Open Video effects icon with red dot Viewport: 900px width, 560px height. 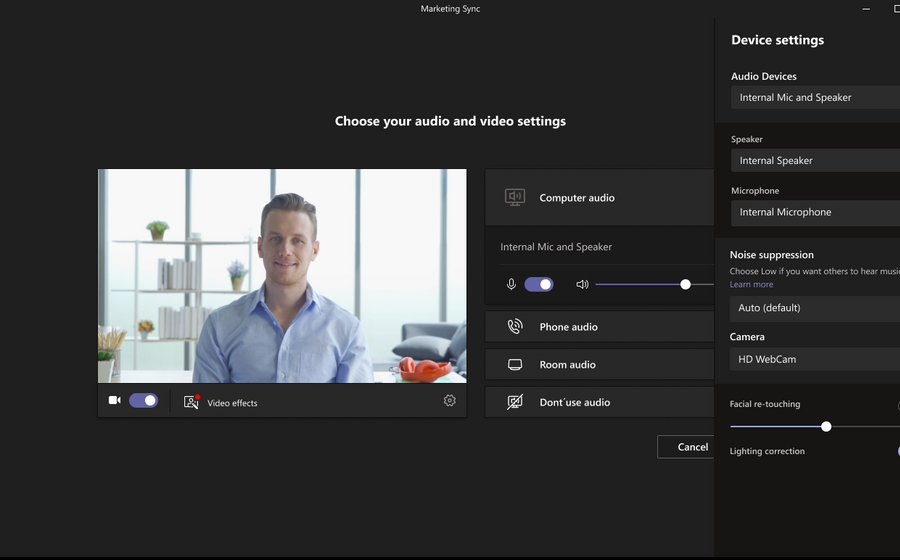pyautogui.click(x=192, y=402)
